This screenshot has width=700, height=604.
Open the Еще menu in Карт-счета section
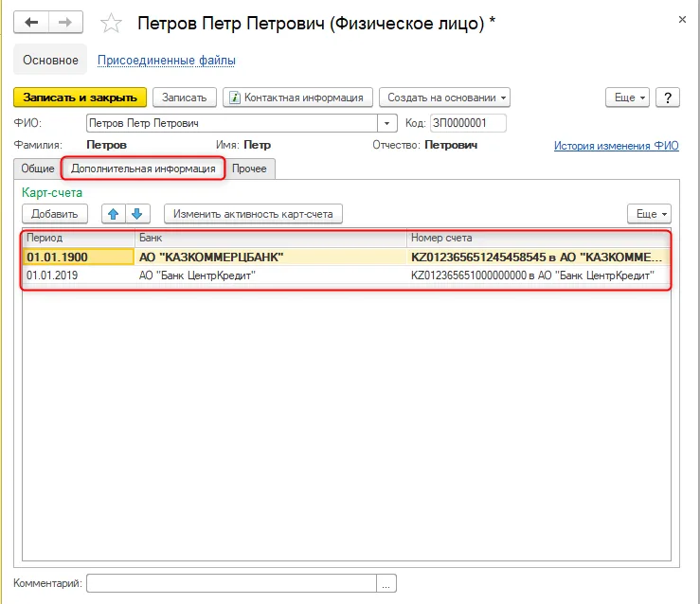pos(649,214)
